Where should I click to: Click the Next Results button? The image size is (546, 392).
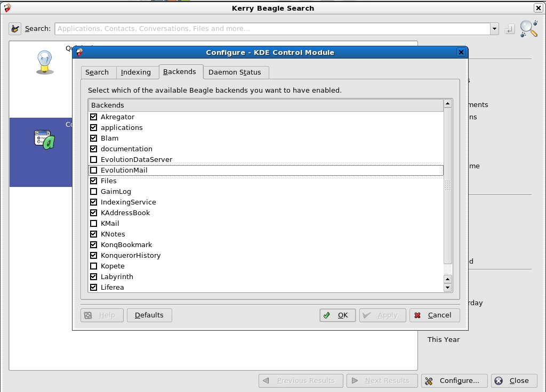pyautogui.click(x=382, y=381)
